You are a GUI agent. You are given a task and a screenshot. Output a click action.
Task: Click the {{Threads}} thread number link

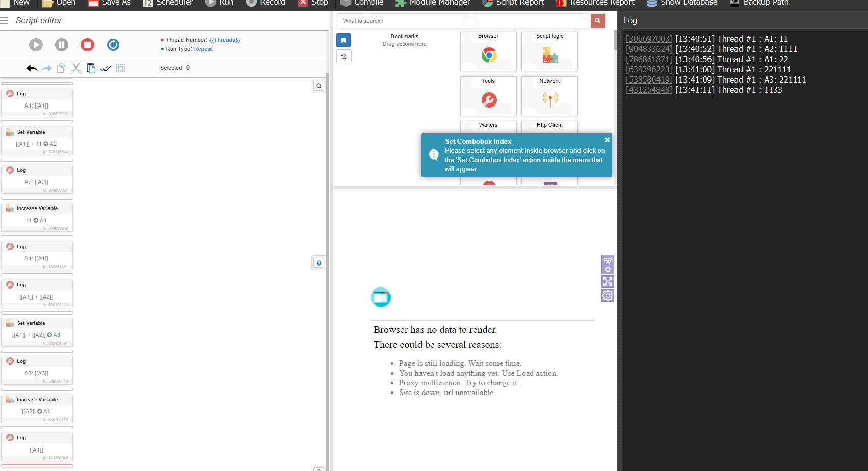pos(224,40)
